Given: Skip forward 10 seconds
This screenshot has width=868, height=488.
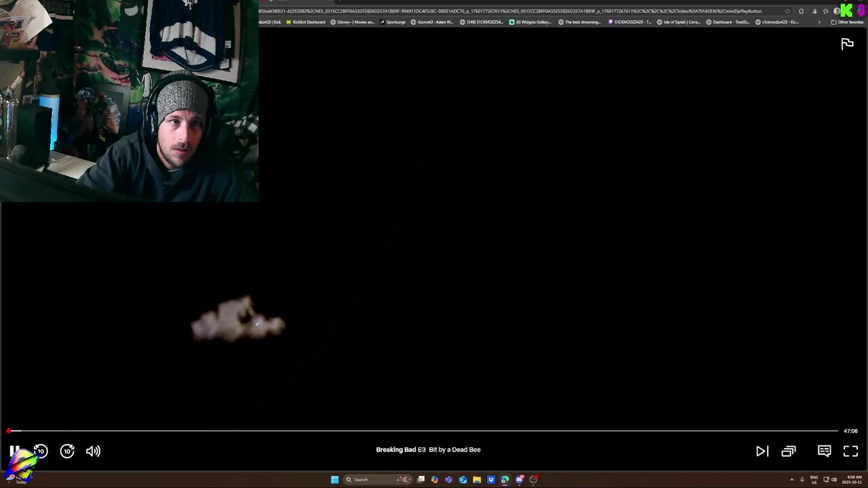Looking at the screenshot, I should [67, 451].
